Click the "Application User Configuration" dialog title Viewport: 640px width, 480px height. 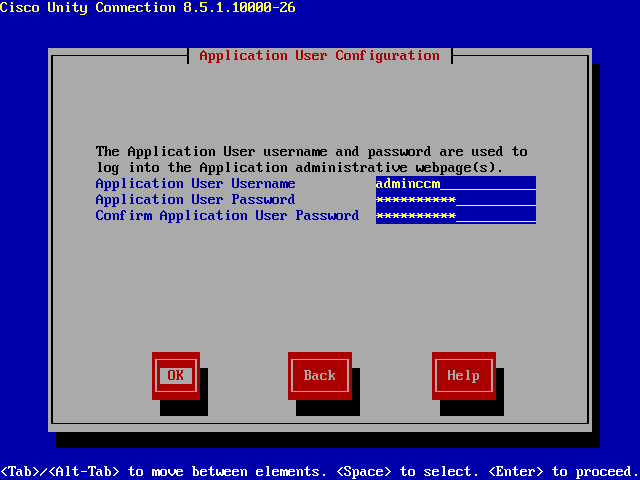click(319, 56)
